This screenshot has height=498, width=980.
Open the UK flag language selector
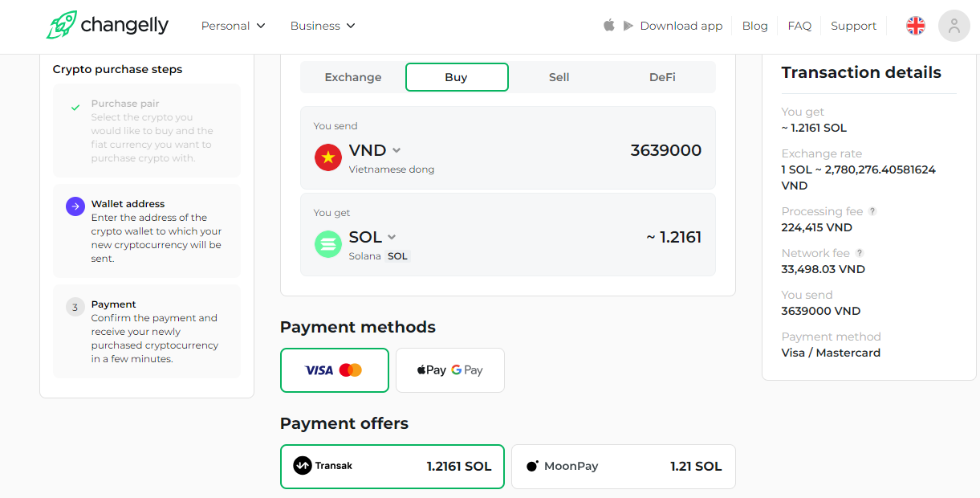pyautogui.click(x=915, y=26)
